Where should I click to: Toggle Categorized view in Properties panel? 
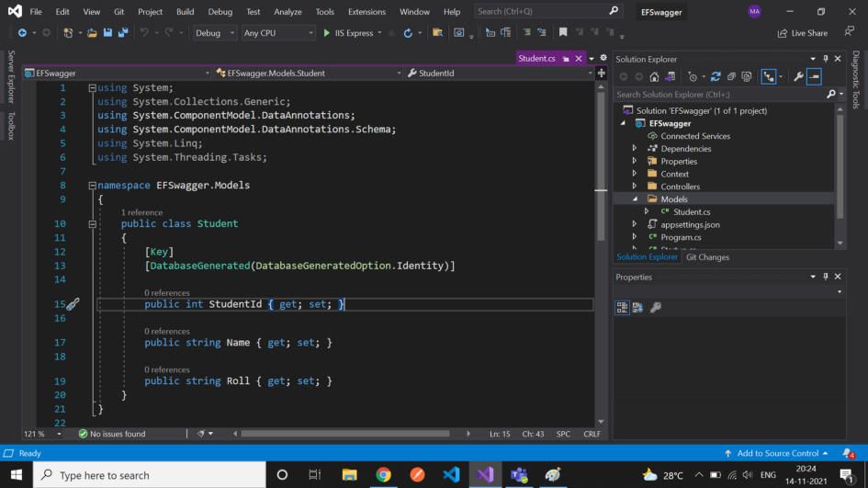622,308
